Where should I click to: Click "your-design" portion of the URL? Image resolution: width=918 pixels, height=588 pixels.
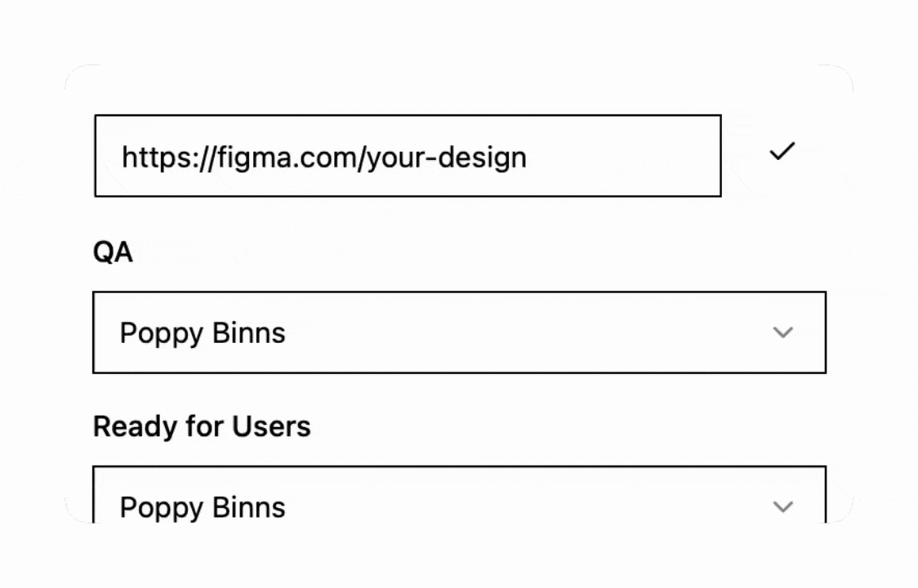[x=446, y=157]
